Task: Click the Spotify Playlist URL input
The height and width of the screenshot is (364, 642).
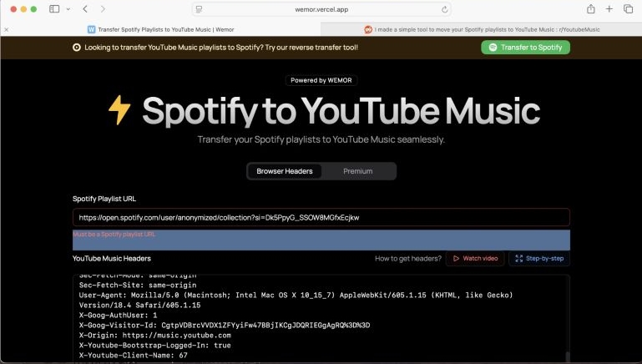Action: click(321, 217)
